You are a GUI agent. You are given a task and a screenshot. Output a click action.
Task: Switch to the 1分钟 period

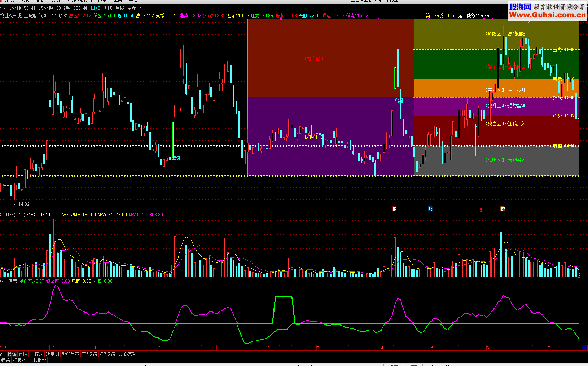tap(15, 8)
